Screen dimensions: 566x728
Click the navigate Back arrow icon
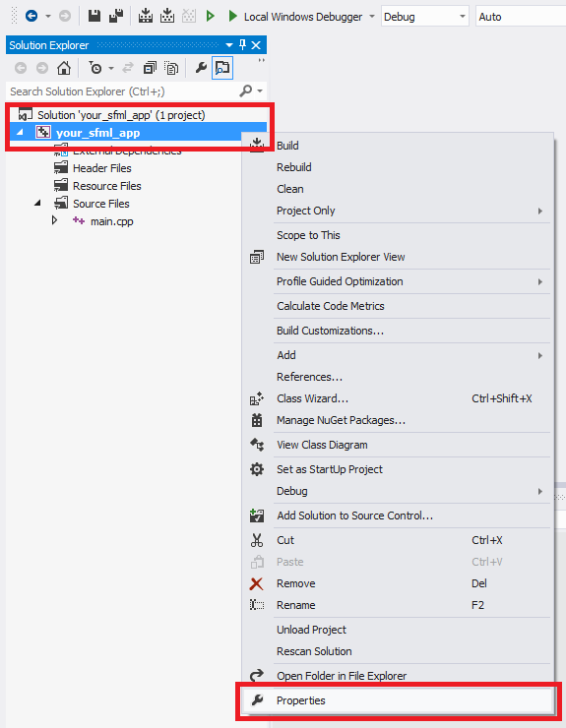pos(31,17)
